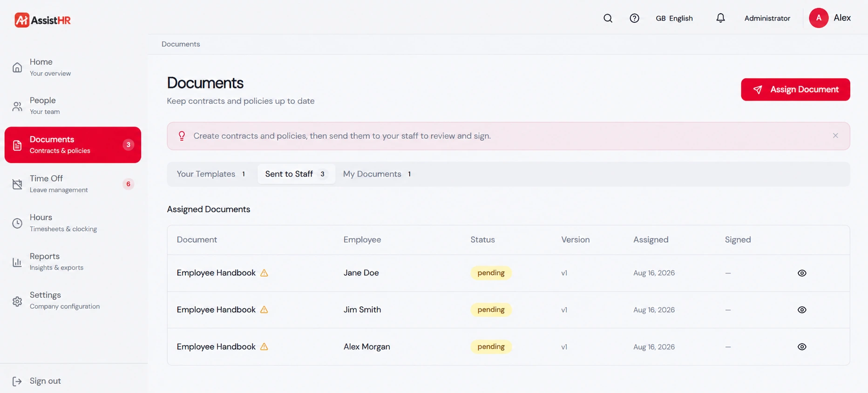Open People section in sidebar

73,106
